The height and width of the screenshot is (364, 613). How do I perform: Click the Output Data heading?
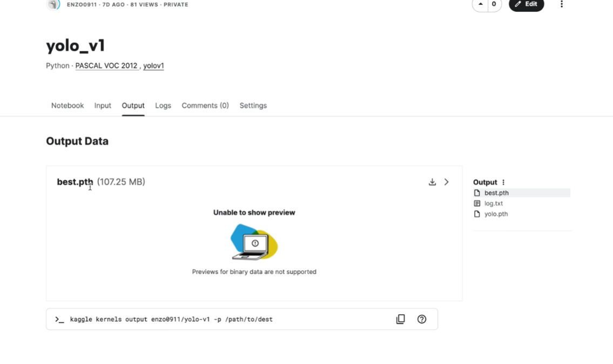point(77,141)
